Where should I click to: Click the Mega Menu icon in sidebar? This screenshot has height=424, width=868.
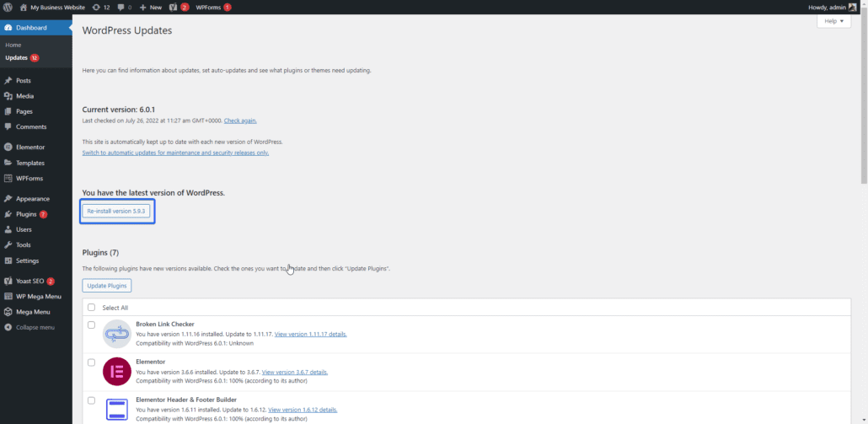pyautogui.click(x=8, y=312)
